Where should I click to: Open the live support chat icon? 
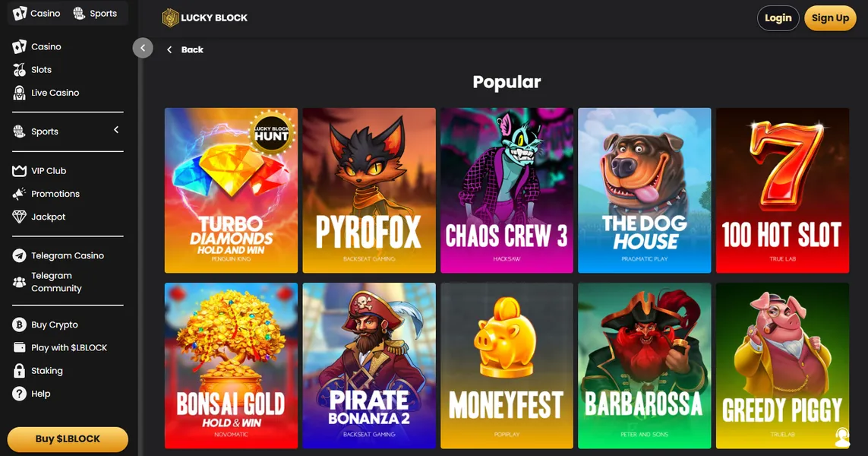pyautogui.click(x=842, y=437)
